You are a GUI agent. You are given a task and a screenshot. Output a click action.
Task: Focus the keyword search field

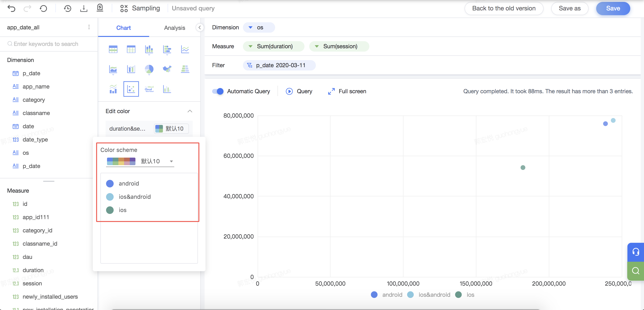pyautogui.click(x=49, y=44)
